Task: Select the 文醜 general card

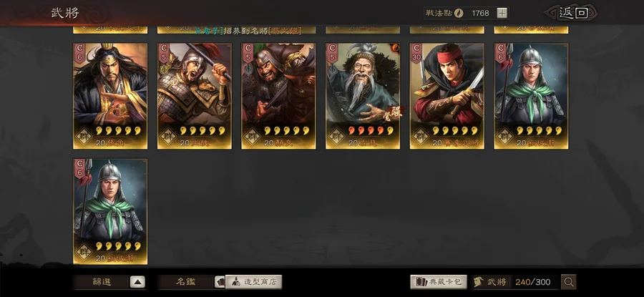Action: pyautogui.click(x=194, y=96)
